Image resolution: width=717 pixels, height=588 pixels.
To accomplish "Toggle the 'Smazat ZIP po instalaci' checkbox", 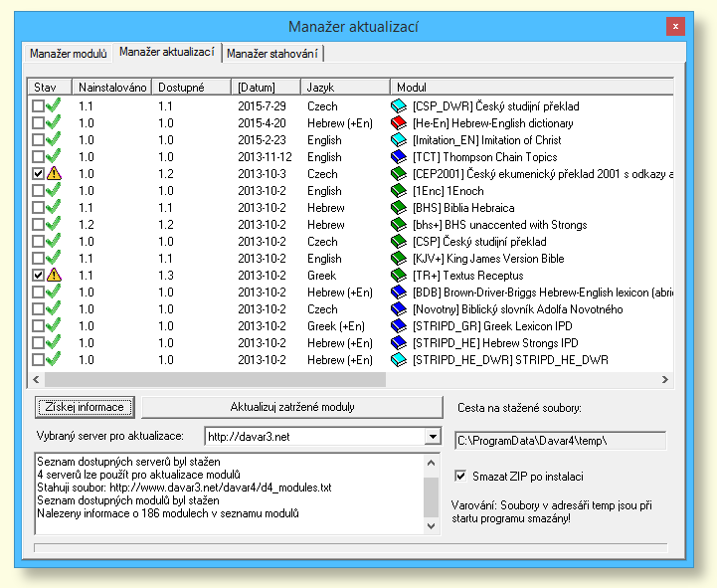I will pyautogui.click(x=460, y=476).
